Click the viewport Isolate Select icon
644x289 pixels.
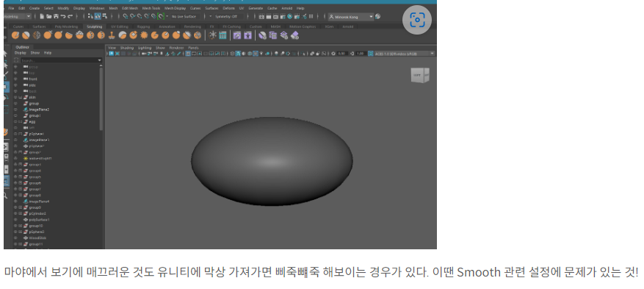click(303, 54)
